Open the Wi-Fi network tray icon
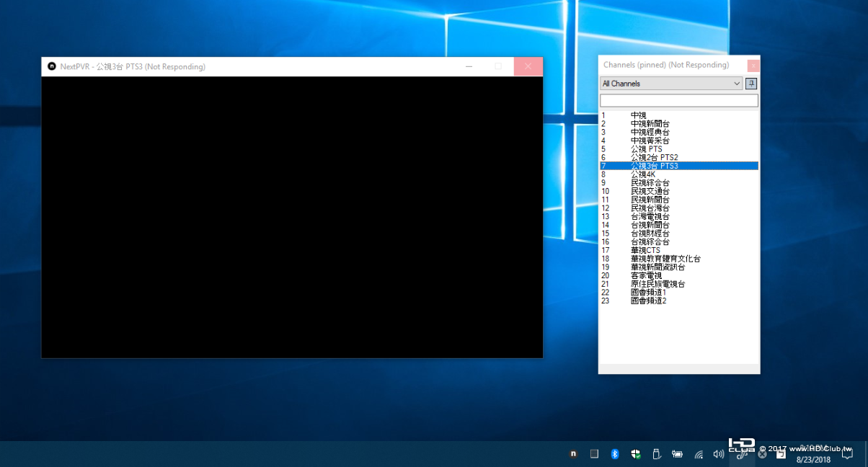The height and width of the screenshot is (467, 868). coord(699,454)
